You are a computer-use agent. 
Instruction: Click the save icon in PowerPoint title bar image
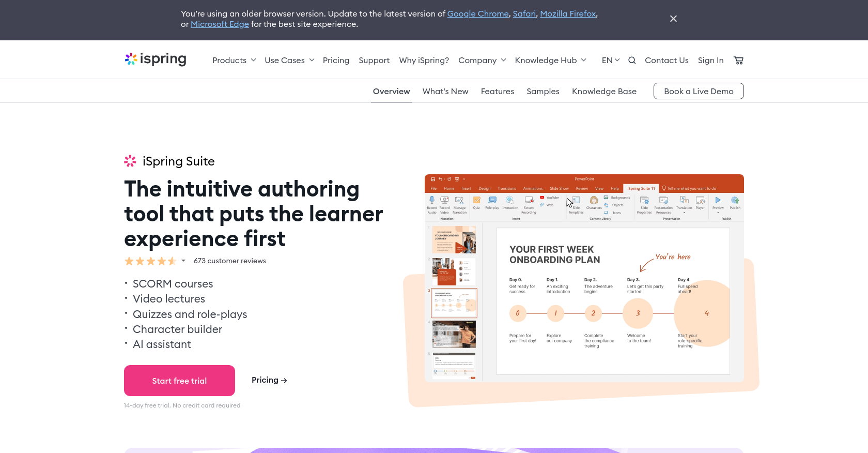[x=433, y=179]
